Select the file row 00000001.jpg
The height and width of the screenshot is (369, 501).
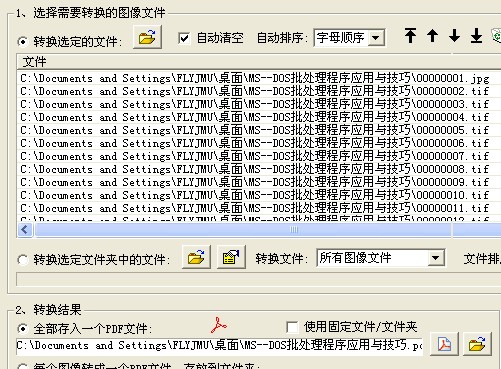point(259,78)
